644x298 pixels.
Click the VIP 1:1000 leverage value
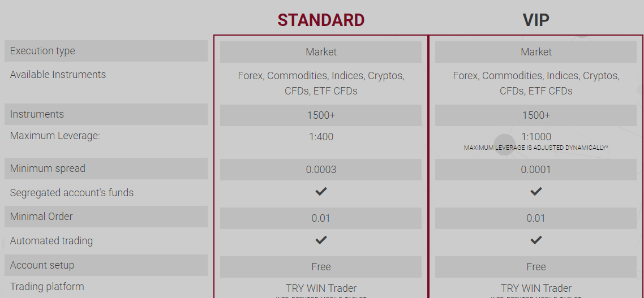click(x=536, y=137)
